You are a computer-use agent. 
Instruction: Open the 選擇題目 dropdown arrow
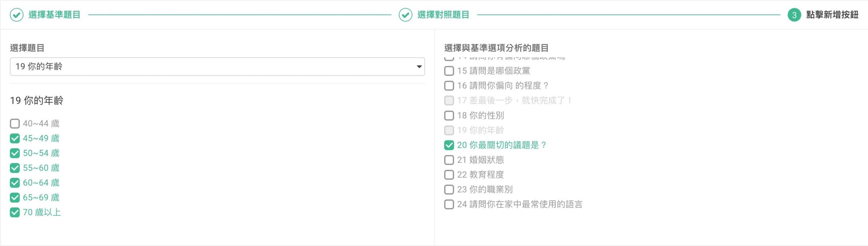pos(419,67)
